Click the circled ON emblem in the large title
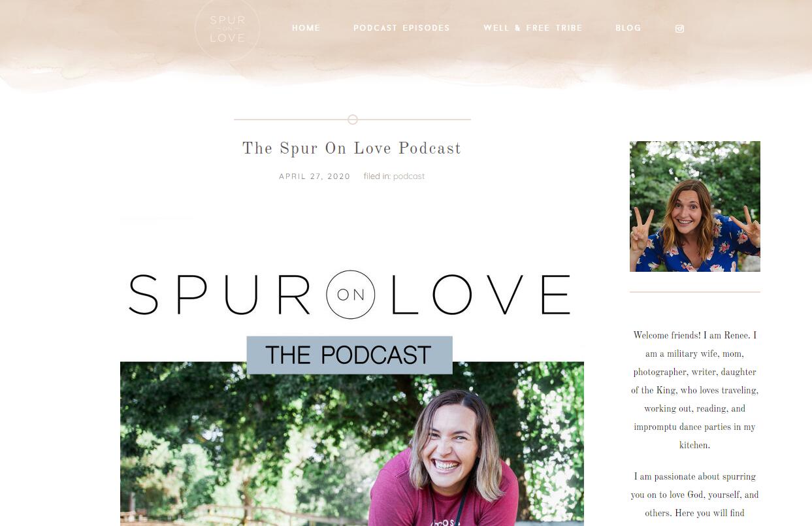Viewport: 812px width, 526px height. (351, 295)
